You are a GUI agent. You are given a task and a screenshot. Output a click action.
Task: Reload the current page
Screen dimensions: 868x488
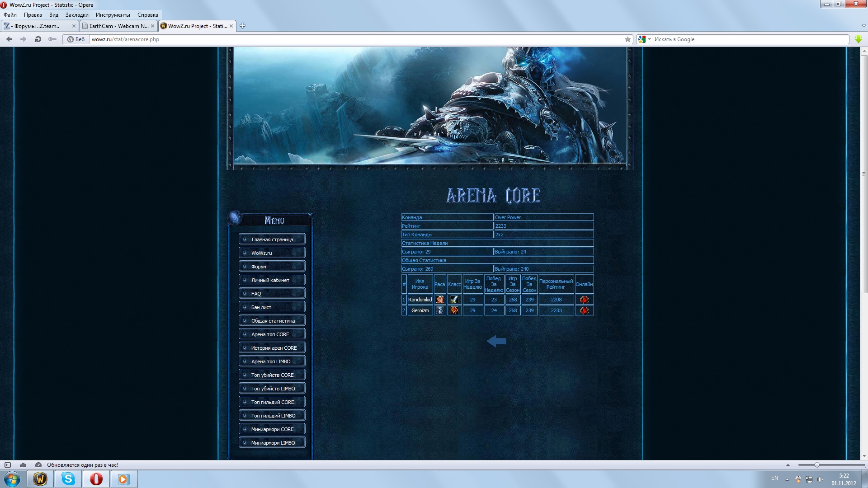(x=38, y=39)
